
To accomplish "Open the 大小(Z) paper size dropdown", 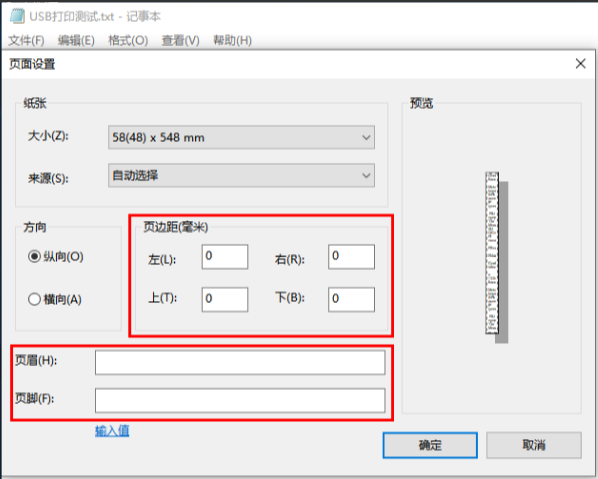I will coord(241,137).
